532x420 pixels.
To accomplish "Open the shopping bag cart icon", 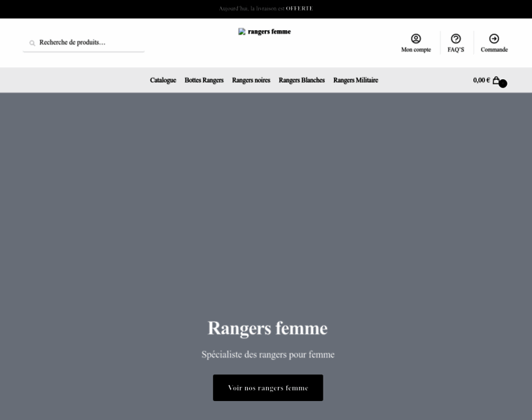I will pos(496,80).
